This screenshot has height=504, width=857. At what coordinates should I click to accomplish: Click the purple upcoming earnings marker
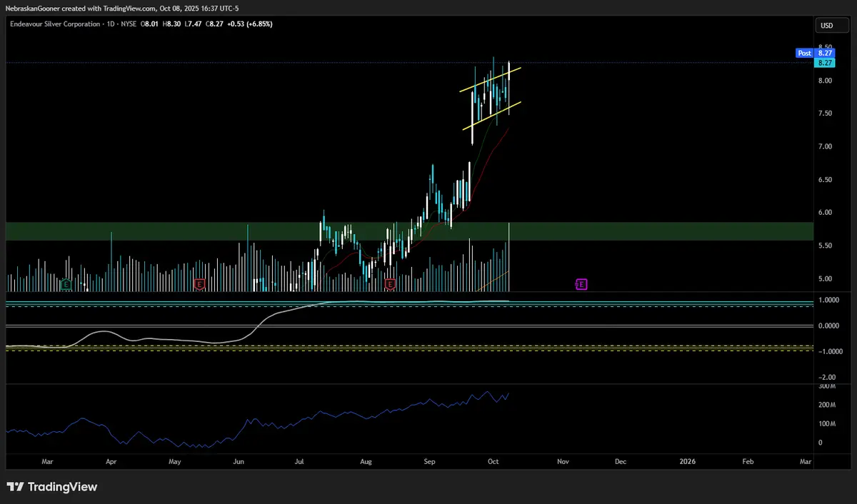581,284
